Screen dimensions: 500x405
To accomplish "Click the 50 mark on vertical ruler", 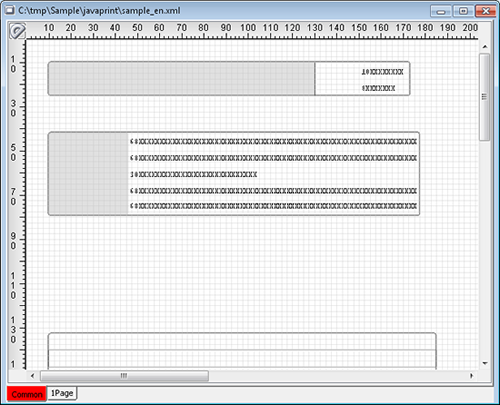I will pos(13,152).
